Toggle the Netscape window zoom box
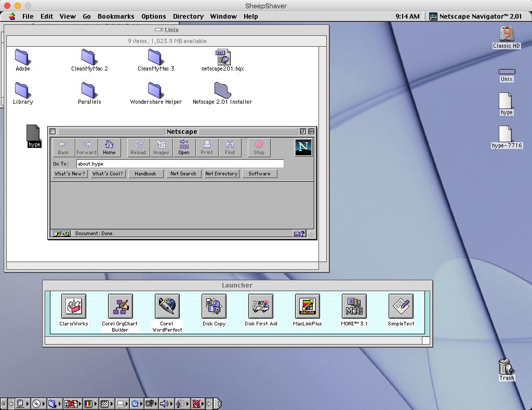 coord(303,131)
